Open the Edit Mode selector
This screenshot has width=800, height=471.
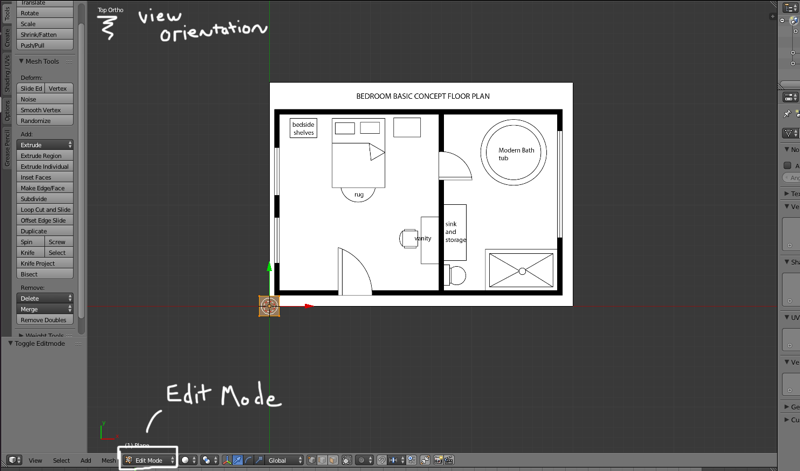coord(149,460)
